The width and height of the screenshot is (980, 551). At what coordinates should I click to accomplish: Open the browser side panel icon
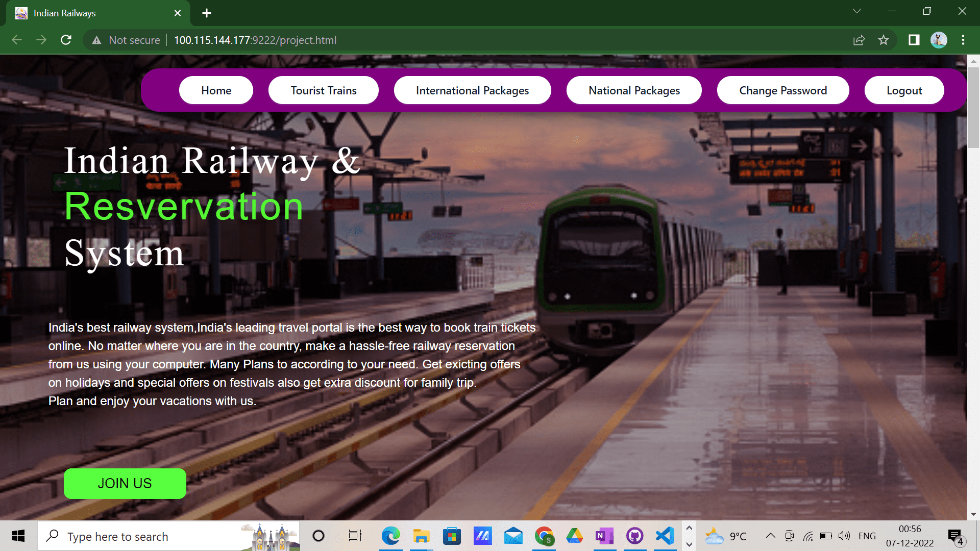point(914,40)
